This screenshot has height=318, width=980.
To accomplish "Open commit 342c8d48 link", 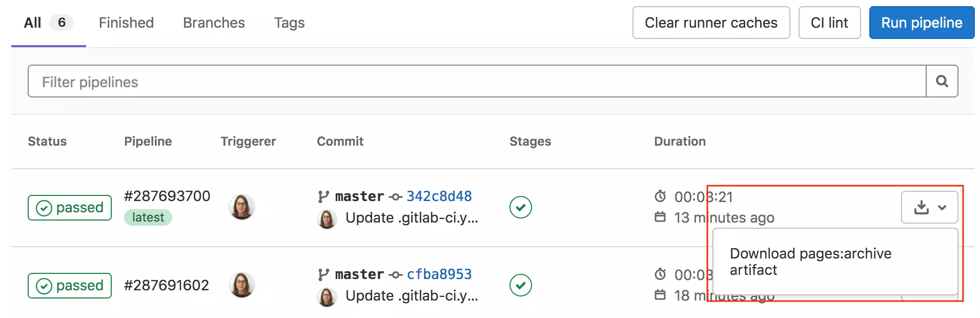I will pyautogui.click(x=438, y=196).
